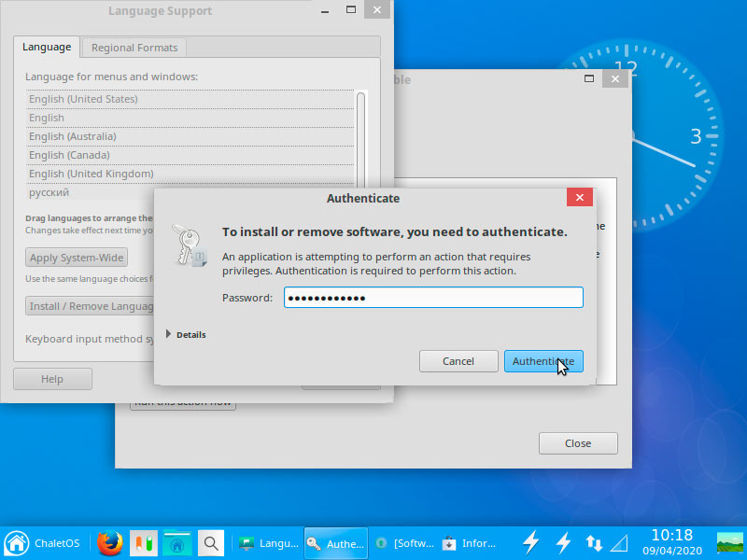The height and width of the screenshot is (560, 747).
Task: Click the Authenticate button
Action: [543, 361]
